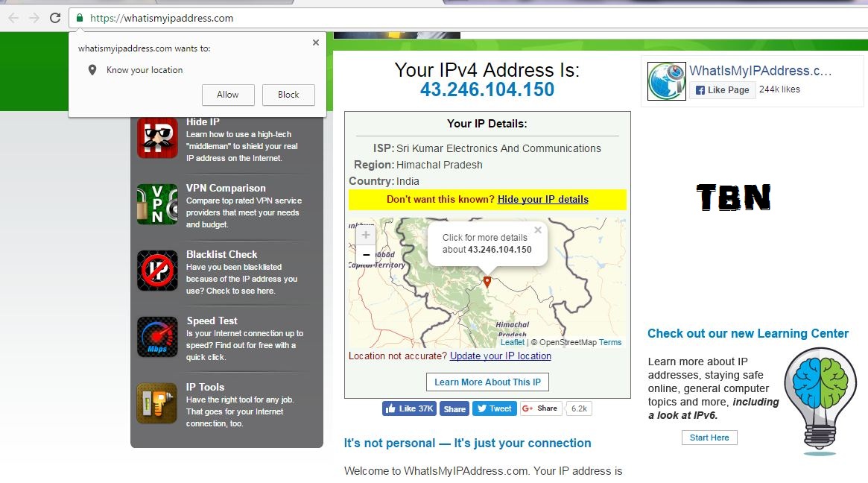This screenshot has height=483, width=868.
Task: Open the Blacklist Check icon
Action: pos(157,271)
